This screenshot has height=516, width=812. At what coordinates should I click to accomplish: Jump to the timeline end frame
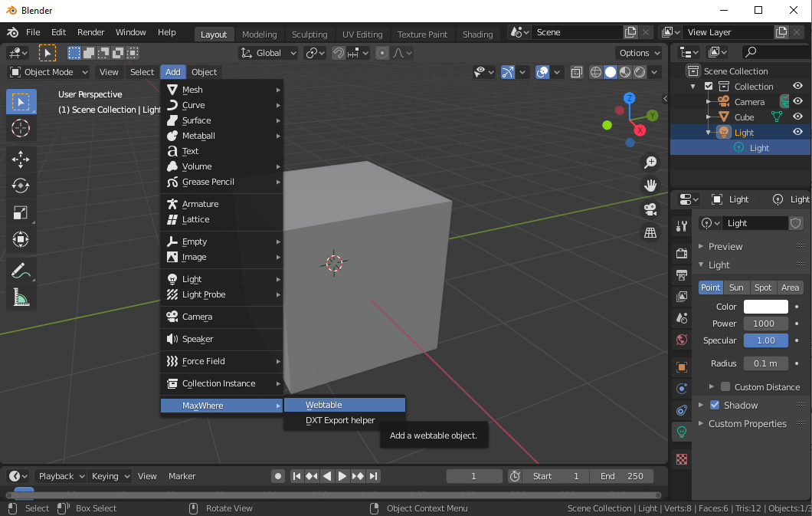(x=374, y=476)
